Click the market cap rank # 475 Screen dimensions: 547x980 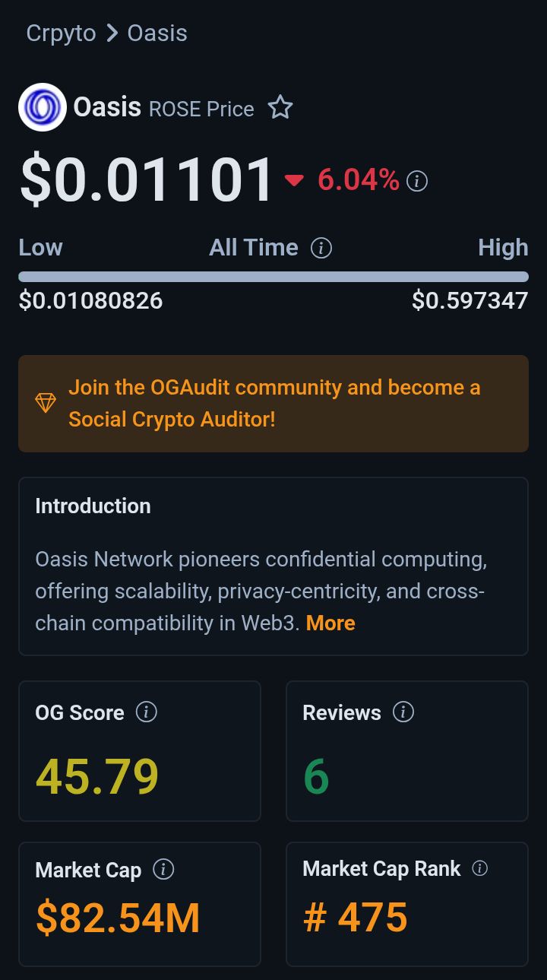pos(356,917)
